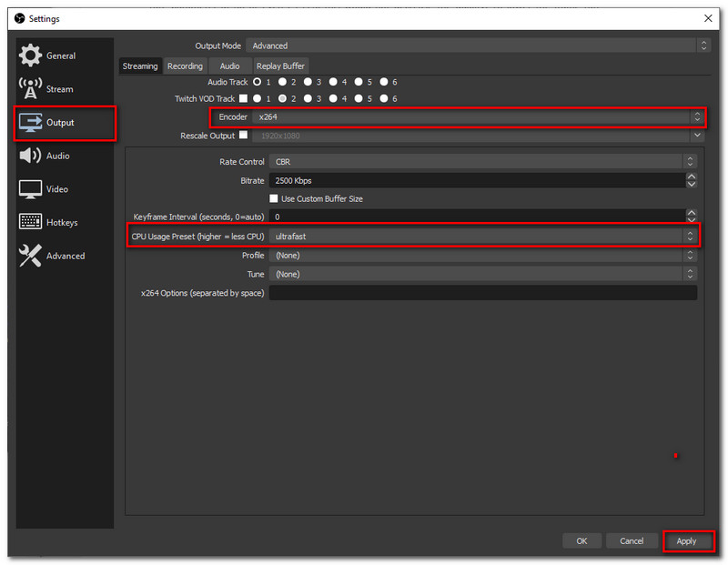Click the Apply button

tap(686, 541)
